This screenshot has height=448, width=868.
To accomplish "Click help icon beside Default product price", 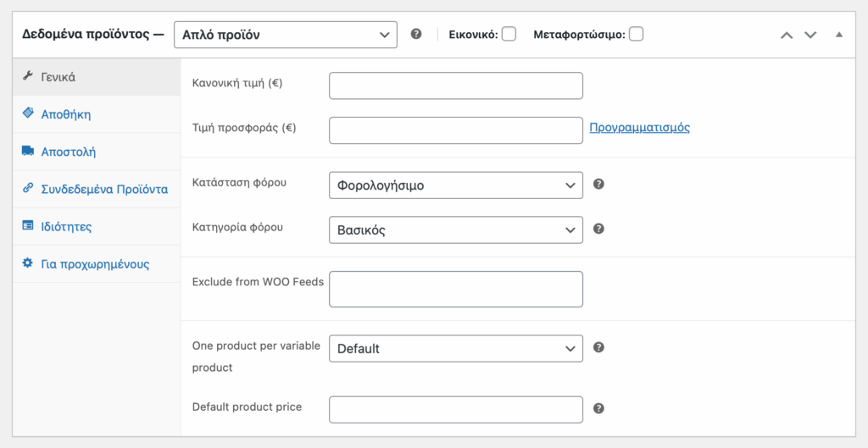I will [x=598, y=409].
